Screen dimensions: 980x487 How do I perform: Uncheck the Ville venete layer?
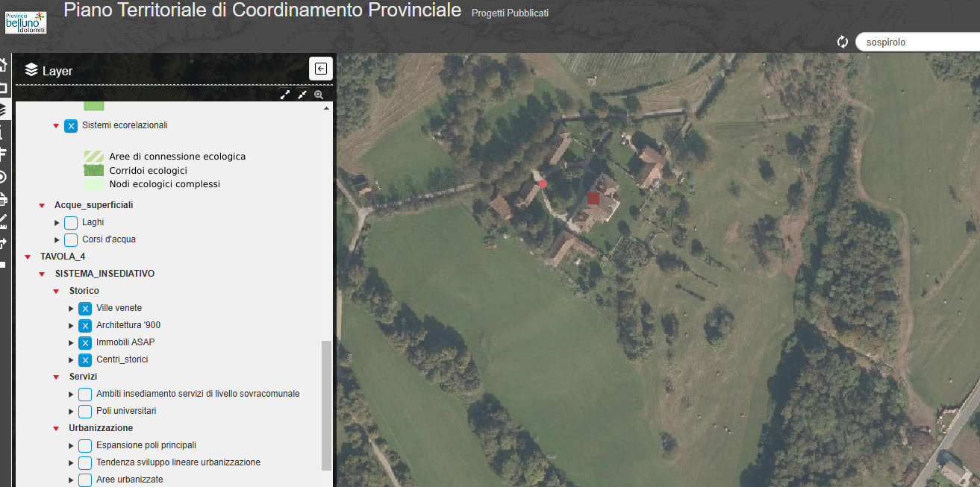(x=85, y=309)
